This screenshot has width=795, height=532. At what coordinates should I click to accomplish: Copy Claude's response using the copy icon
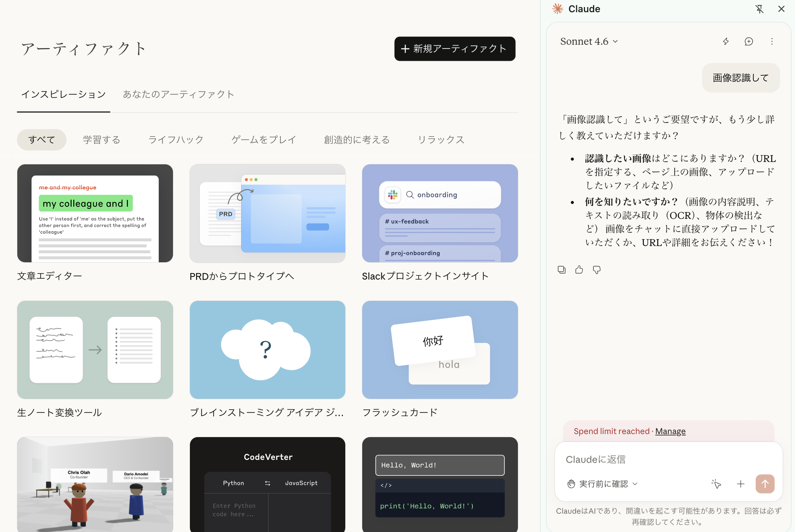(x=561, y=269)
